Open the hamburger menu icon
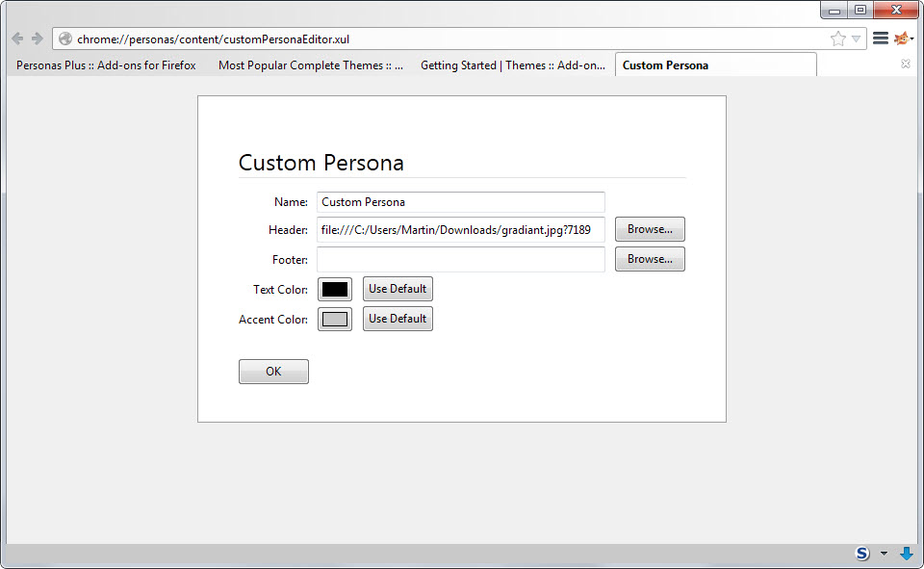Screen dimensions: 924x569 pyautogui.click(x=881, y=39)
